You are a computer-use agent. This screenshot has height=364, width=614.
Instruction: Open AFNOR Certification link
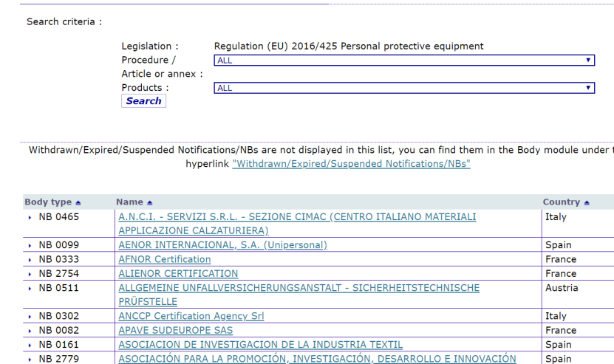tap(165, 259)
